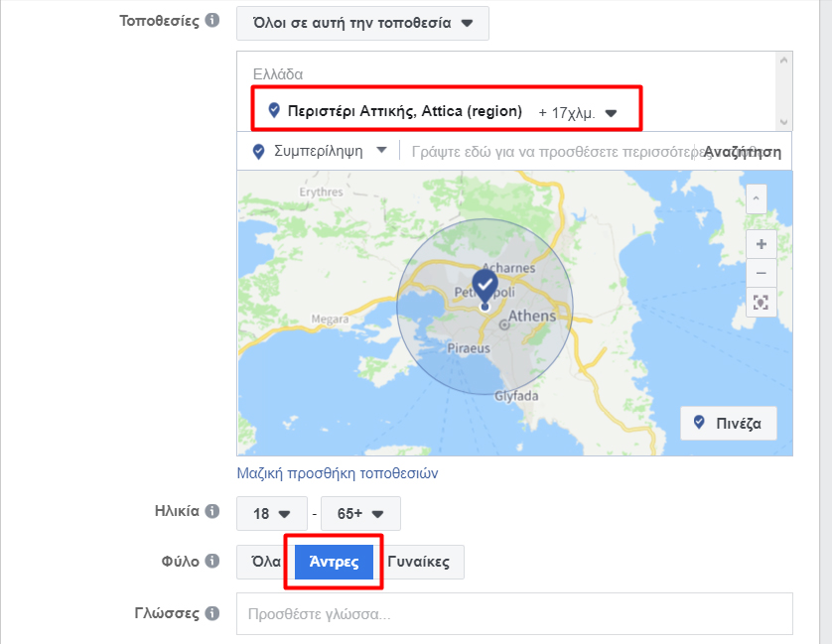Viewport: 832px width, 644px height.
Task: Select Όλα gender option
Action: click(x=265, y=562)
